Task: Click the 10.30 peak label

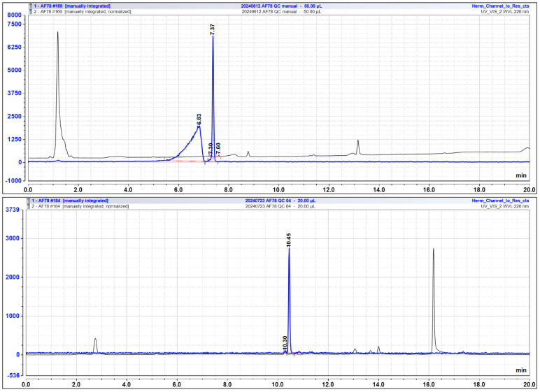Action: 285,343
